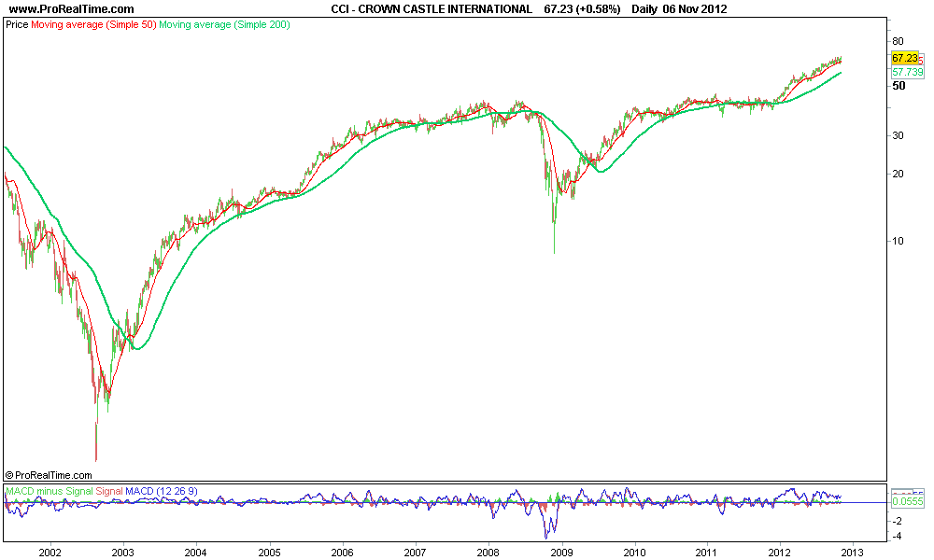Viewport: 934px width, 560px height.
Task: Click the Price legend label
Action: pos(17,25)
